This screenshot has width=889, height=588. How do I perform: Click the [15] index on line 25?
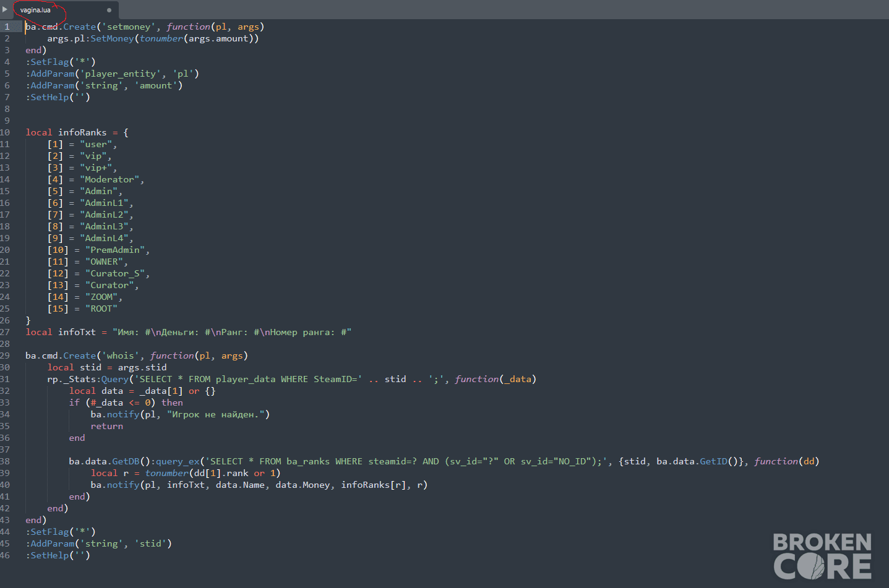click(x=58, y=309)
